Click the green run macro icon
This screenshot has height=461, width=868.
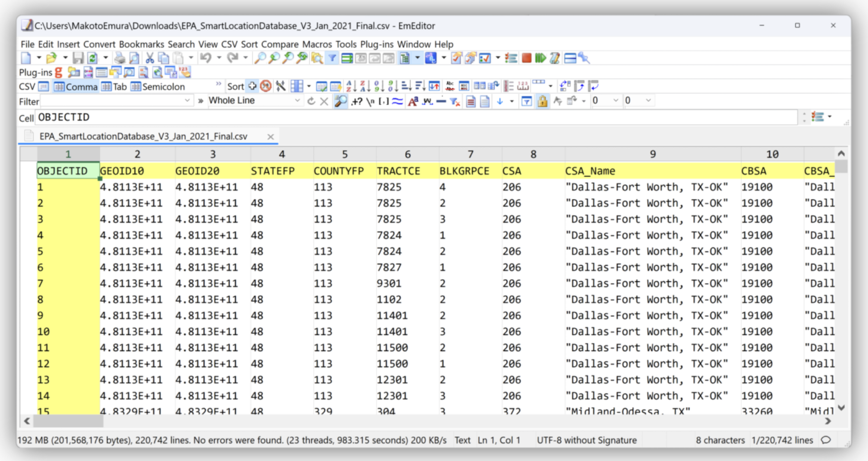(x=540, y=58)
